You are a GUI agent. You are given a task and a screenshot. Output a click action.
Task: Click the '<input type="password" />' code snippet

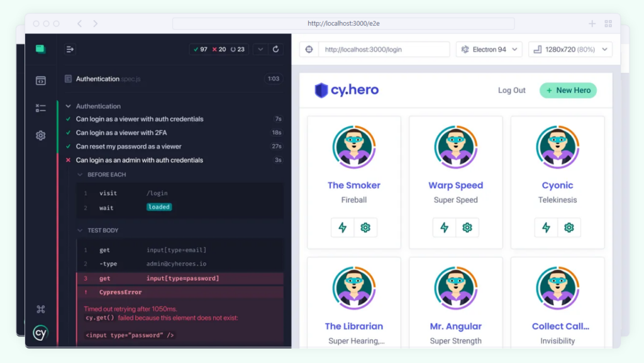tap(130, 335)
